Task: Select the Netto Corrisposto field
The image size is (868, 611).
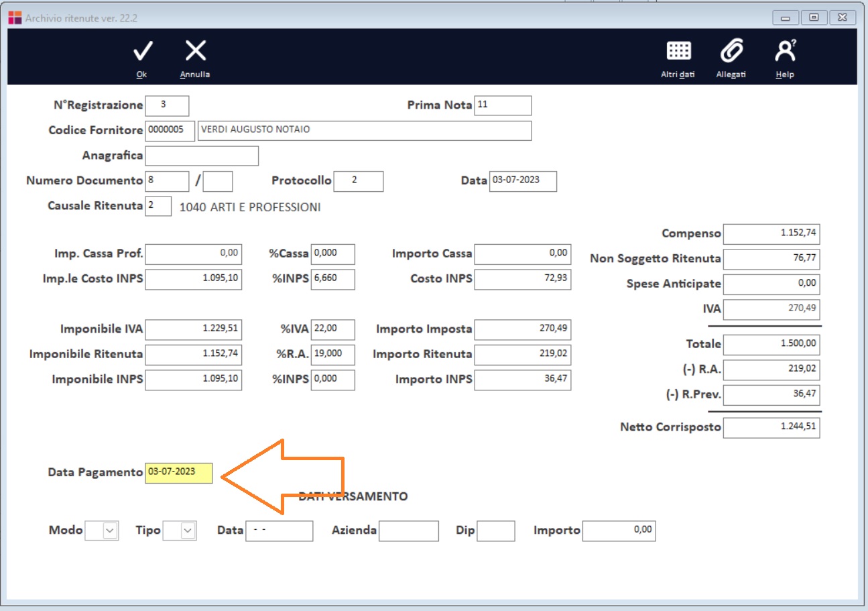Action: click(x=771, y=427)
